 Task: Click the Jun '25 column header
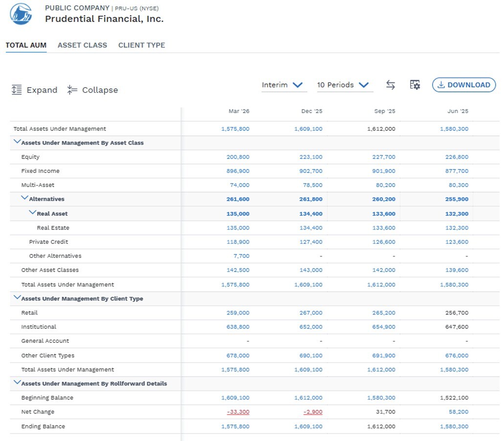click(x=458, y=111)
